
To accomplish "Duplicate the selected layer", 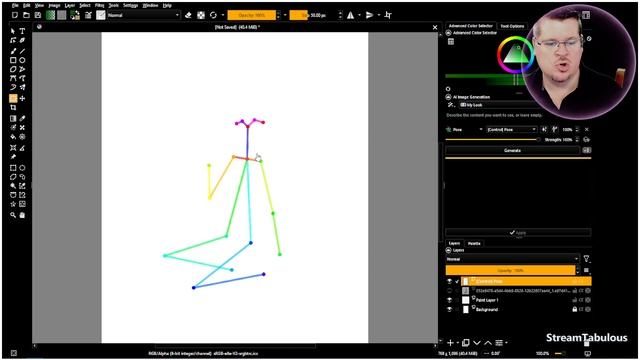I will tap(466, 343).
